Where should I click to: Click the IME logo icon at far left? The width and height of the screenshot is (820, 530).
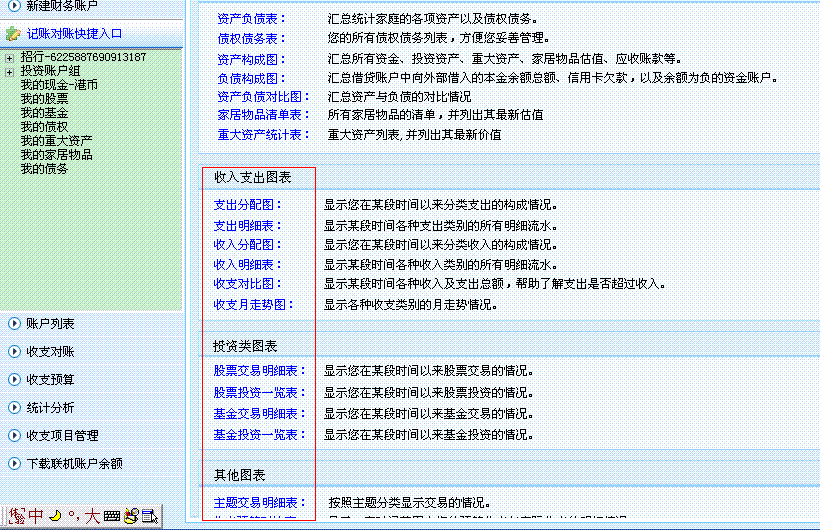[x=16, y=516]
